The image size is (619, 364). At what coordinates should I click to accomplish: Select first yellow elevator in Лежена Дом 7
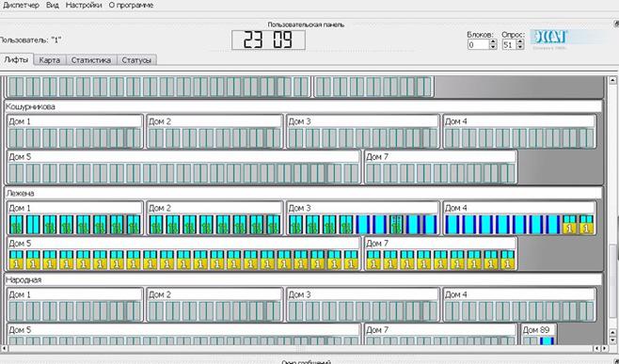pos(373,260)
